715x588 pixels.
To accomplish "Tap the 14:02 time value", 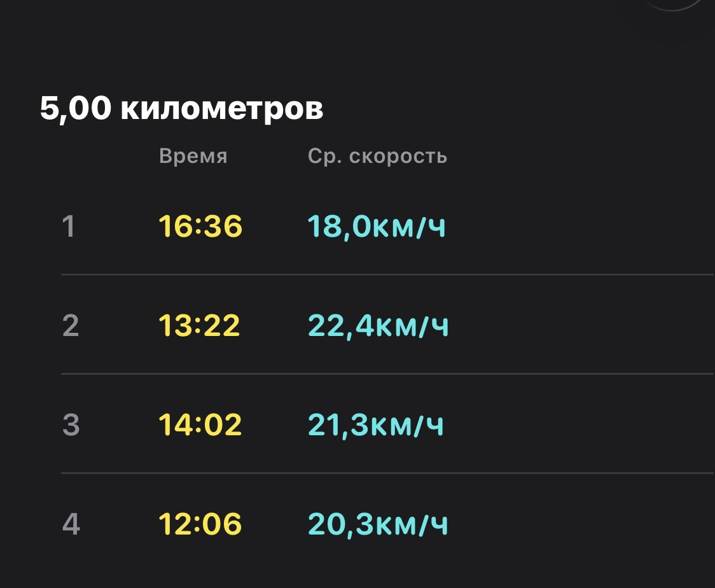I will tap(200, 424).
